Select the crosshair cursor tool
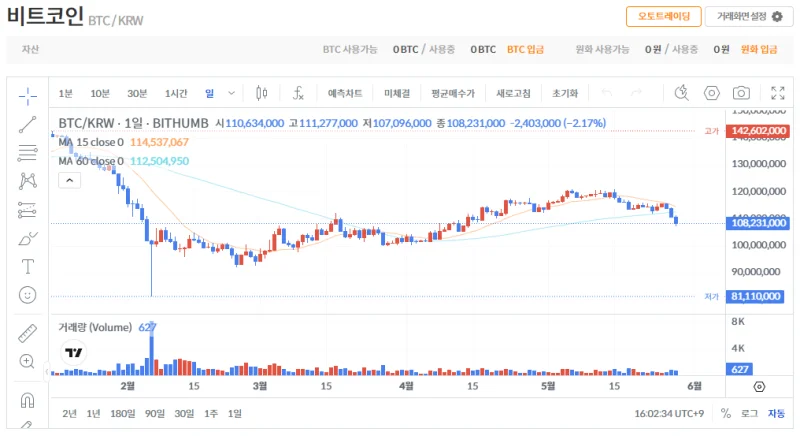The width and height of the screenshot is (800, 436). [x=28, y=96]
